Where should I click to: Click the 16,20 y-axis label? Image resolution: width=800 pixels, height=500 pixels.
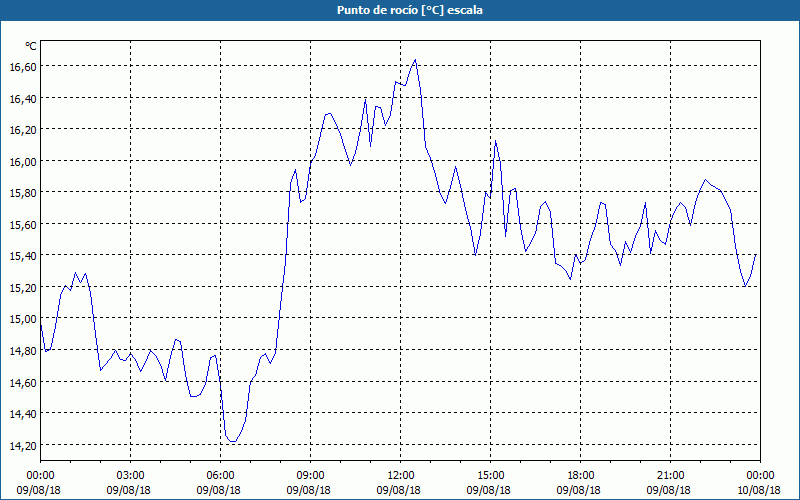coord(23,130)
